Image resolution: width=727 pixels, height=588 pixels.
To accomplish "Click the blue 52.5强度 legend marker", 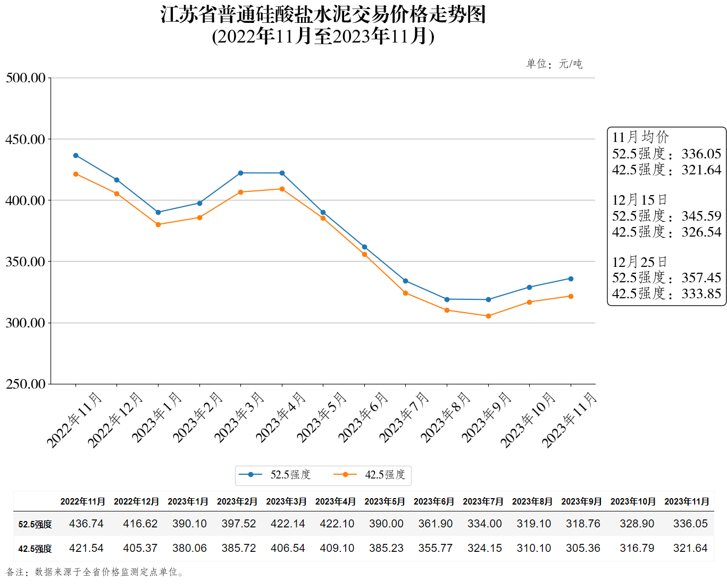I will click(x=250, y=475).
